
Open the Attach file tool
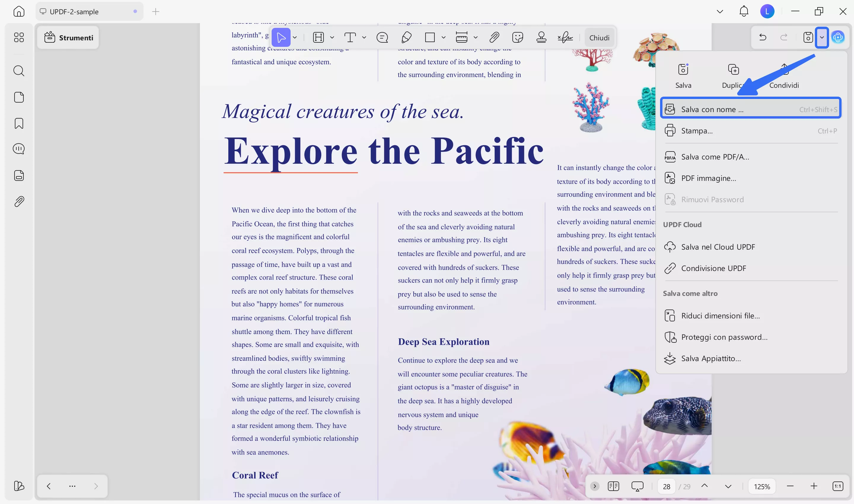pos(494,37)
